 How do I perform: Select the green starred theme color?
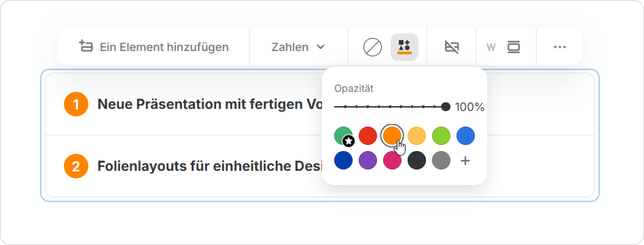pyautogui.click(x=343, y=136)
